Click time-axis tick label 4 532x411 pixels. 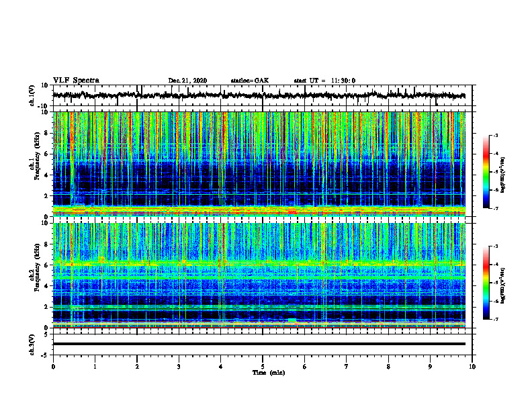click(221, 367)
